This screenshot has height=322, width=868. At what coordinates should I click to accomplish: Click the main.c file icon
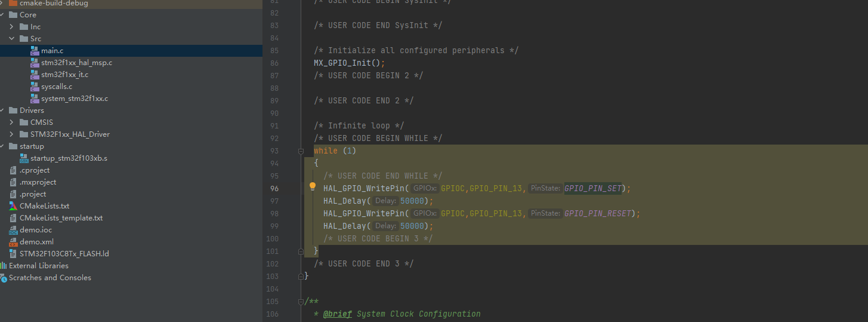35,51
